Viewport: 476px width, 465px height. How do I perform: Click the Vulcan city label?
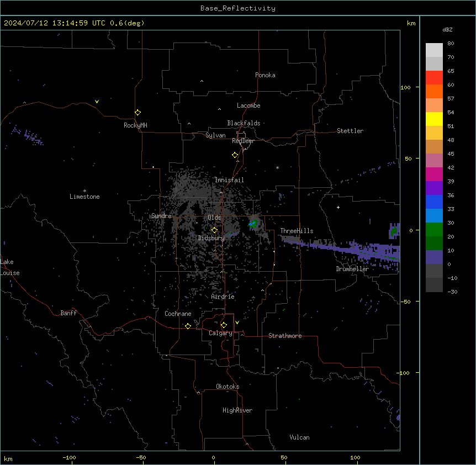pos(300,437)
